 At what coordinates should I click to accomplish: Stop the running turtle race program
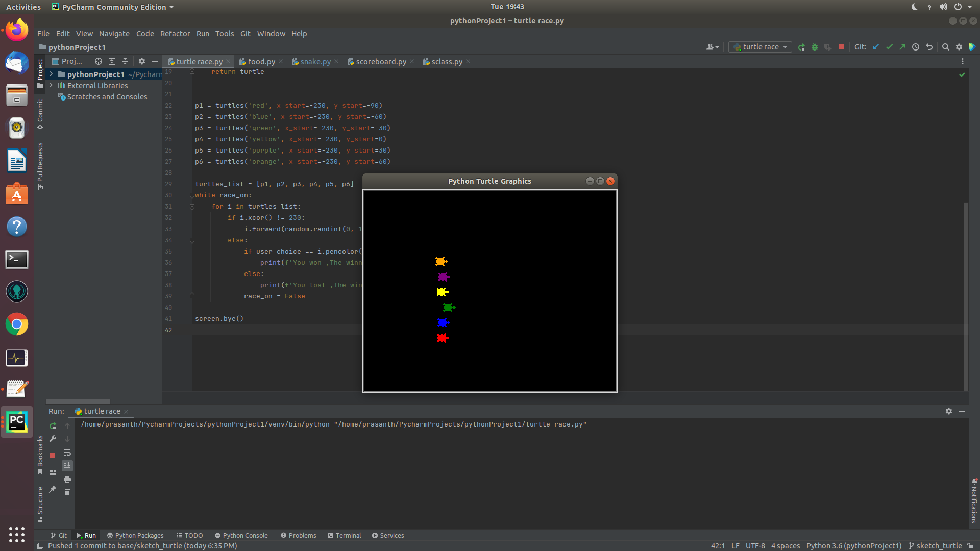coord(841,47)
